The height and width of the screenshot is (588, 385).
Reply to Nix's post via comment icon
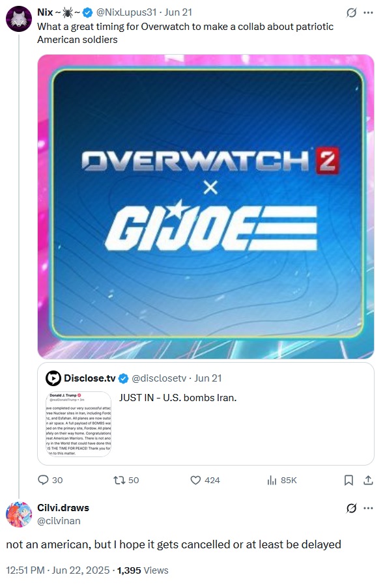(50, 480)
